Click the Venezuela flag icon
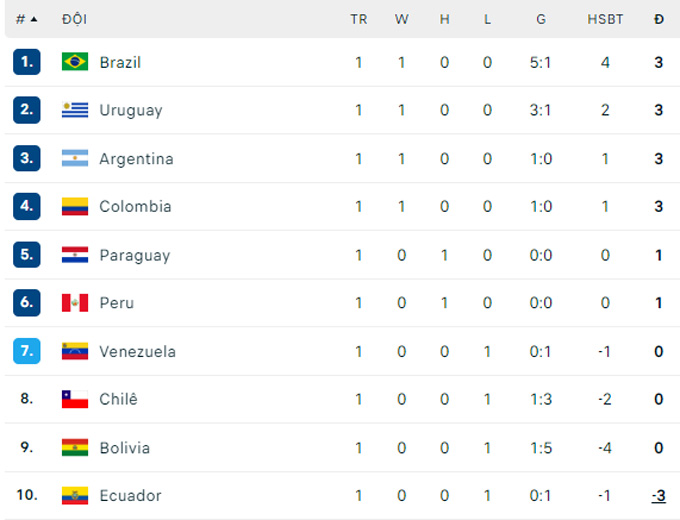The width and height of the screenshot is (680, 520). point(75,351)
